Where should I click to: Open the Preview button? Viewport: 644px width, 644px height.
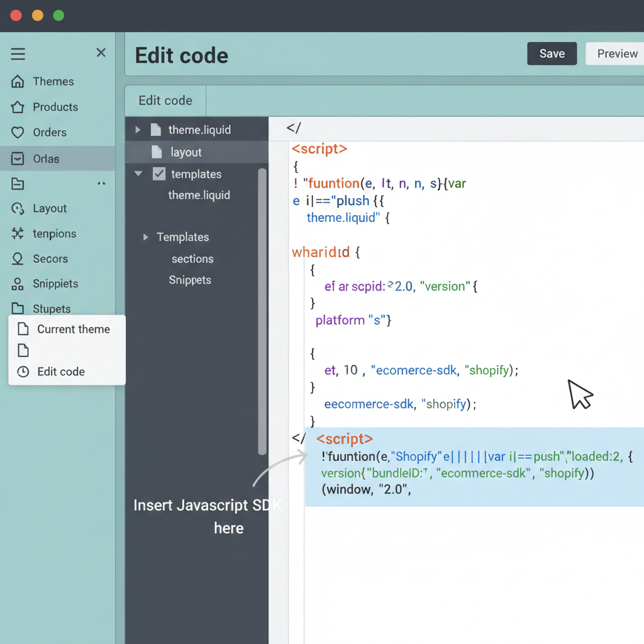click(617, 53)
